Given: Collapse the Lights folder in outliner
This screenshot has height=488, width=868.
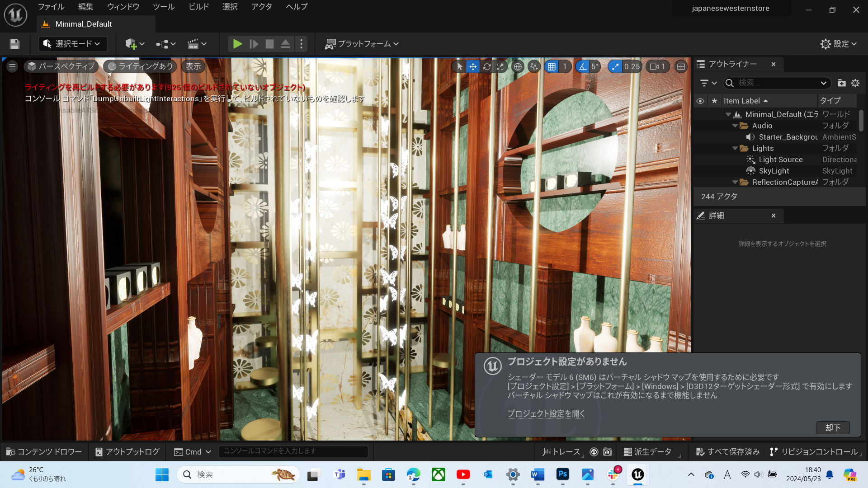Looking at the screenshot, I should coord(735,148).
